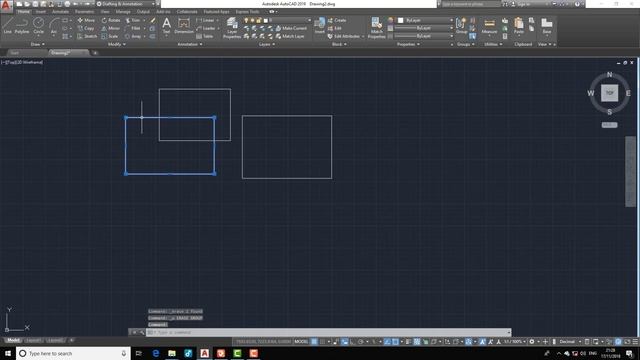This screenshot has width=640, height=360.
Task: Open the Manage ribbon tab
Action: 123,11
